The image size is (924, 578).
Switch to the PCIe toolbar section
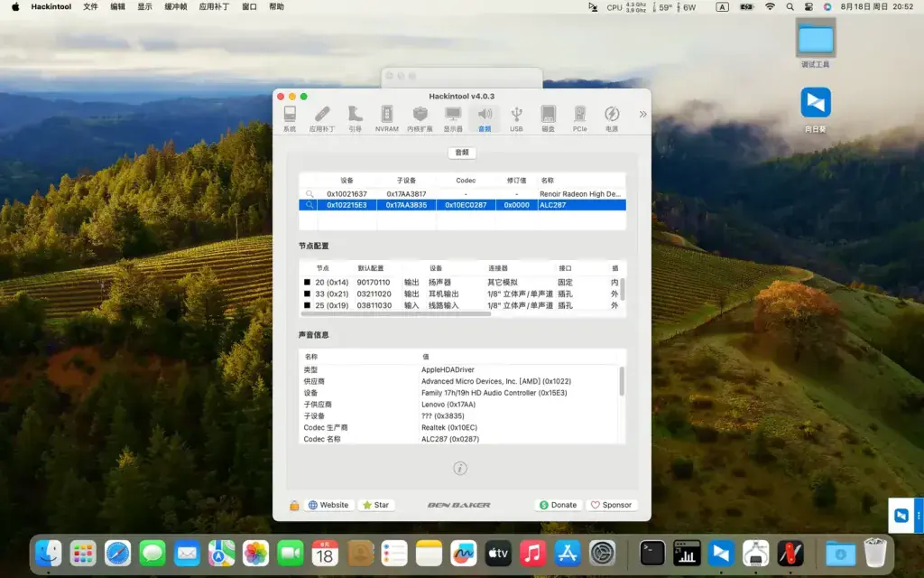(580, 118)
